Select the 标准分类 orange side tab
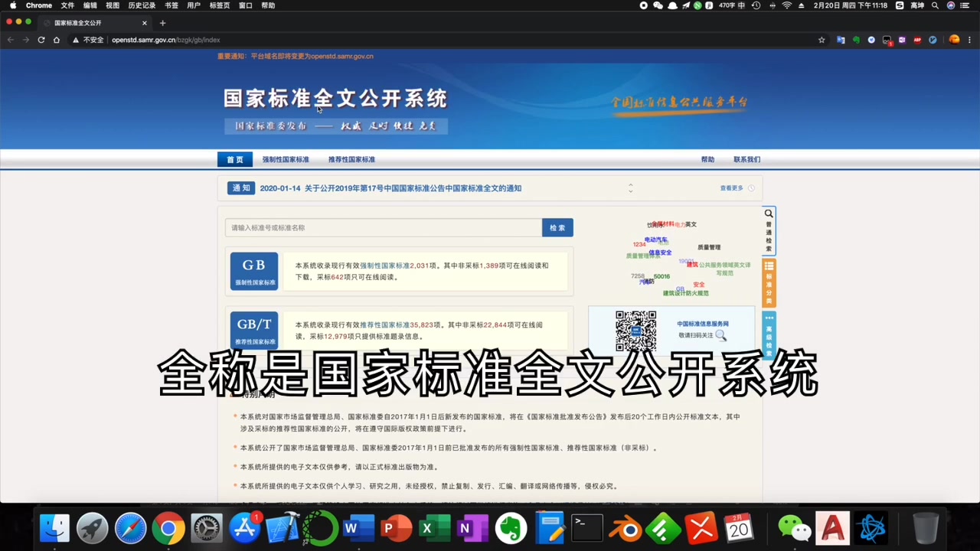Viewport: 980px width, 551px height. point(769,282)
